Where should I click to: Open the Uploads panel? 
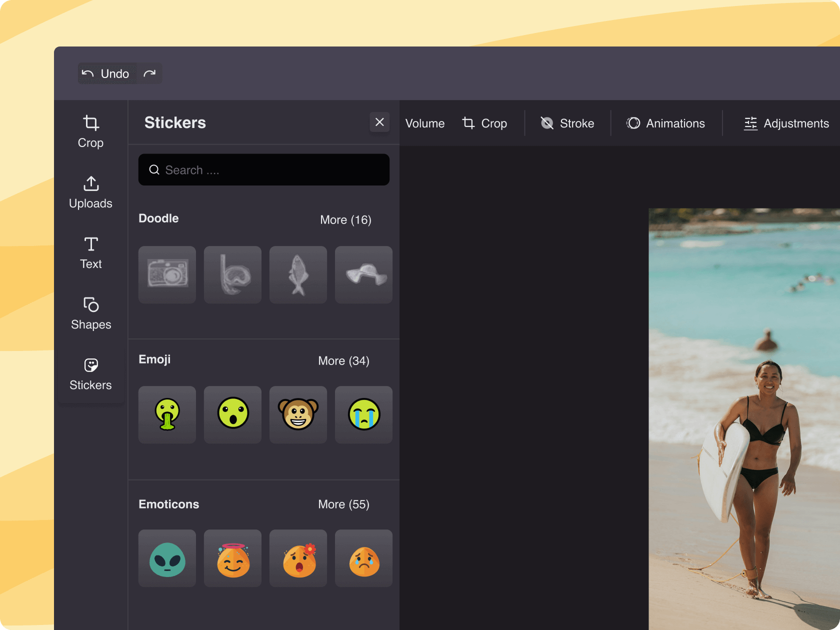point(90,192)
